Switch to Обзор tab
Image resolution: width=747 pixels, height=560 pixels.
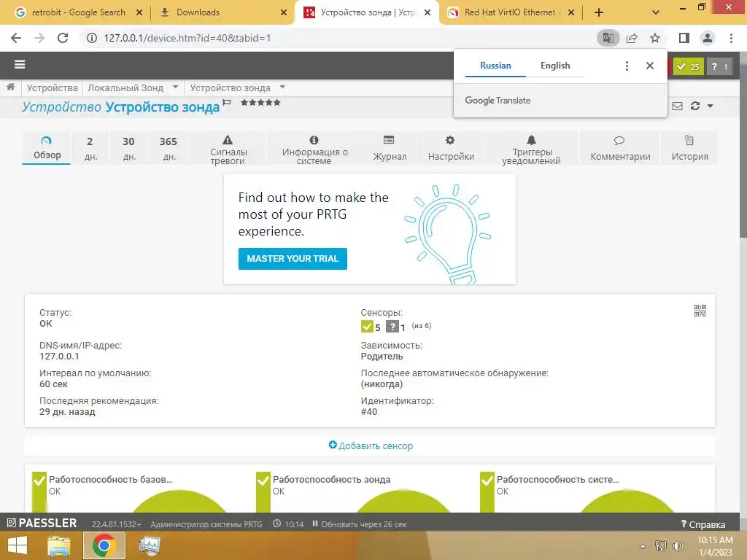tap(47, 148)
